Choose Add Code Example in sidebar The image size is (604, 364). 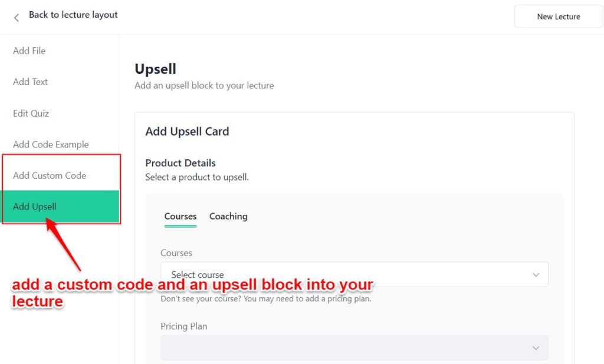point(51,145)
